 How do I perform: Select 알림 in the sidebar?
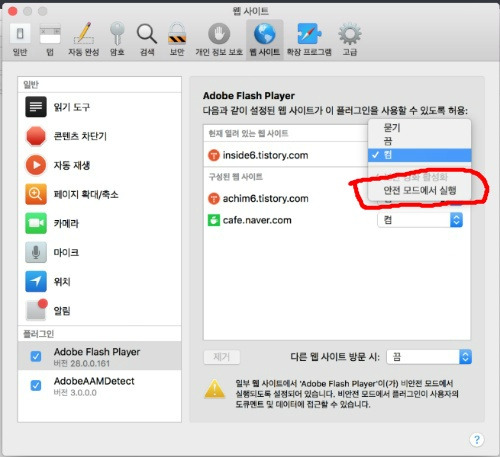pyautogui.click(x=99, y=311)
